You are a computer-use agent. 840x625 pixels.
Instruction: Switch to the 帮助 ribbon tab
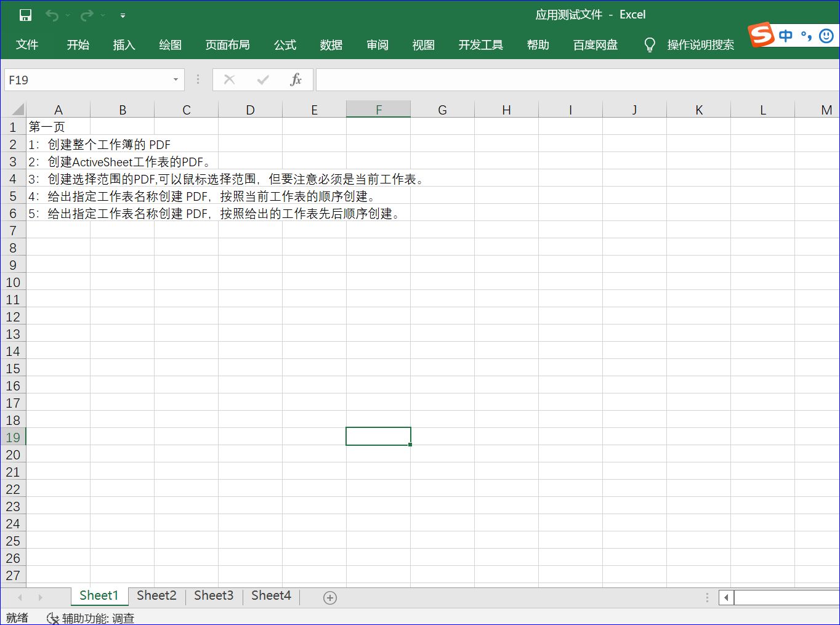538,45
